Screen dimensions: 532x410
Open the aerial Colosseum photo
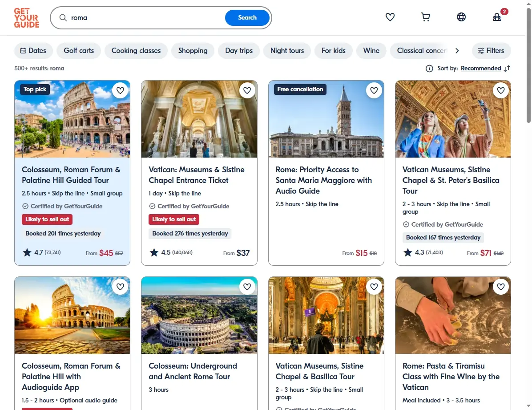(x=199, y=315)
